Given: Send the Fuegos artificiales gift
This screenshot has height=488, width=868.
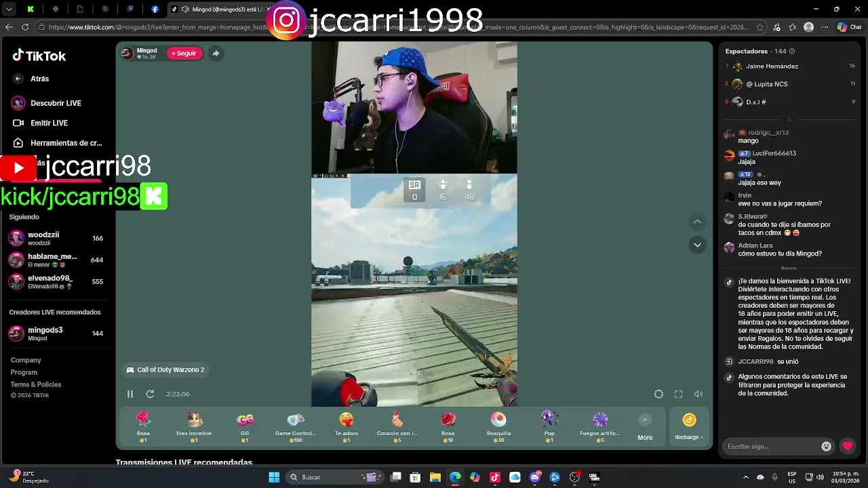Looking at the screenshot, I should point(600,427).
